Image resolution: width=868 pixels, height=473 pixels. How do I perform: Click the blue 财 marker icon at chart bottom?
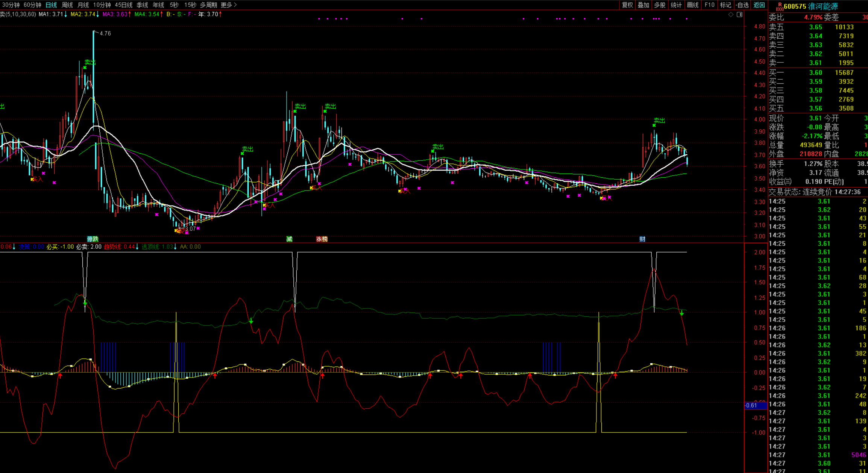coord(642,239)
